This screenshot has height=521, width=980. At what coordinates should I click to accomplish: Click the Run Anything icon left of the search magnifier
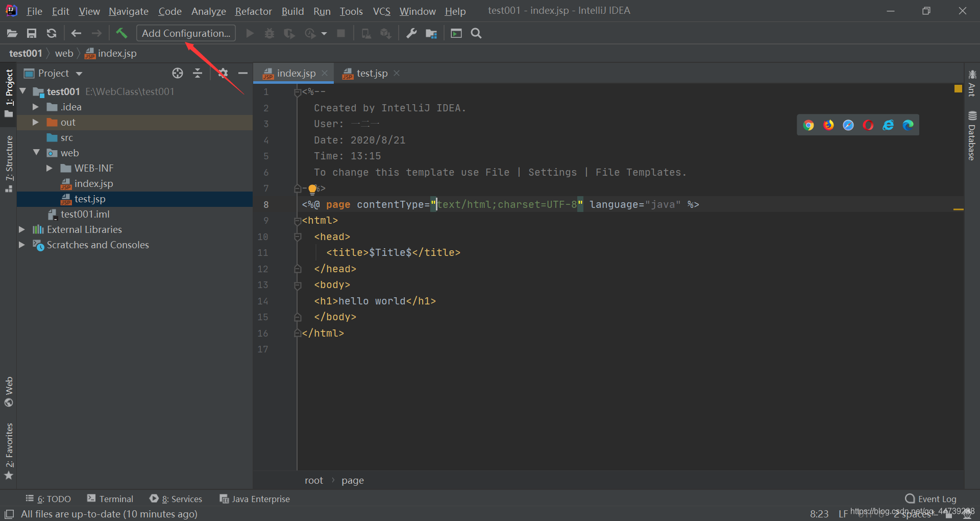coord(456,33)
